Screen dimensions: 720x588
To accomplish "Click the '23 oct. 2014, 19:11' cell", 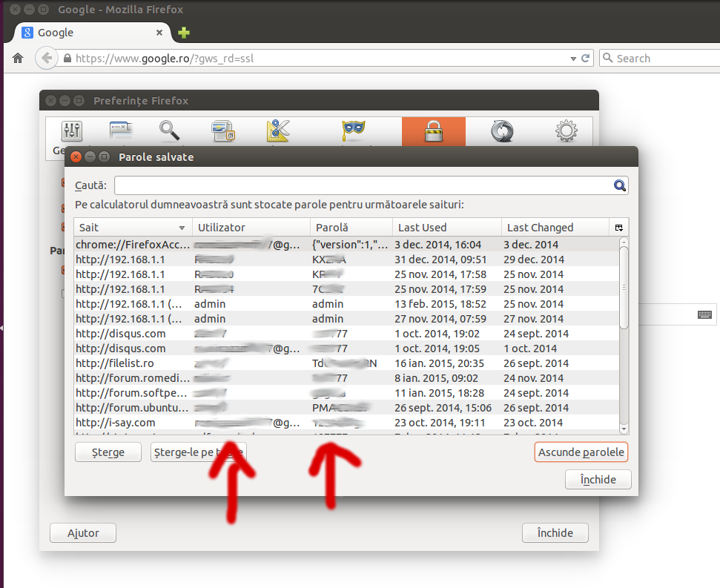I will 440,423.
